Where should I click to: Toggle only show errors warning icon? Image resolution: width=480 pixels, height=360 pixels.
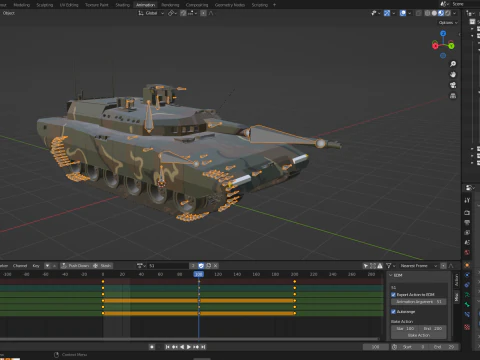point(380,266)
